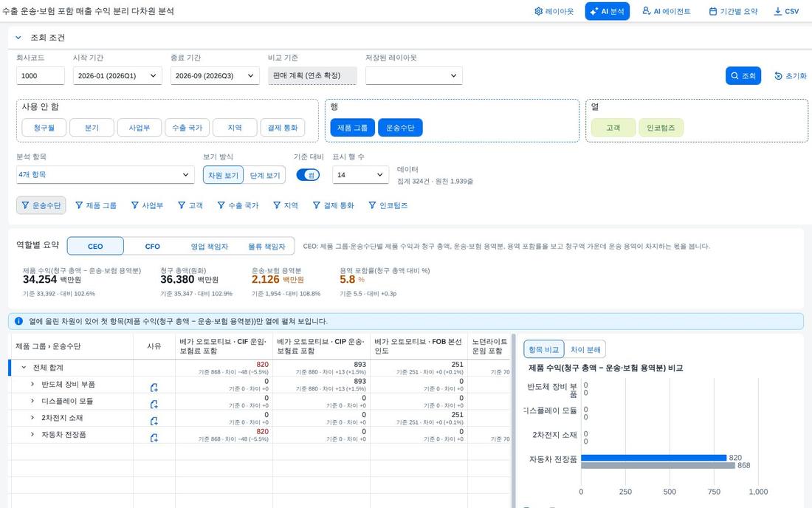Switch to 차이 분해 chart tab
Screen dimensions: 812x508
pyautogui.click(x=585, y=349)
